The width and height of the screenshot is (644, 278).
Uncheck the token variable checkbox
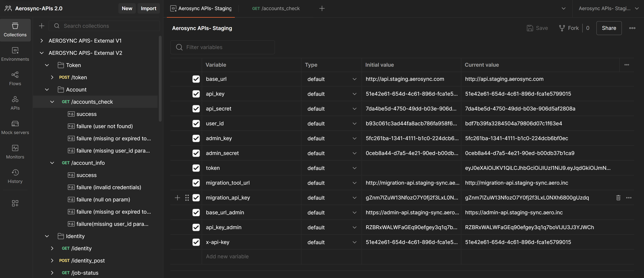[196, 168]
